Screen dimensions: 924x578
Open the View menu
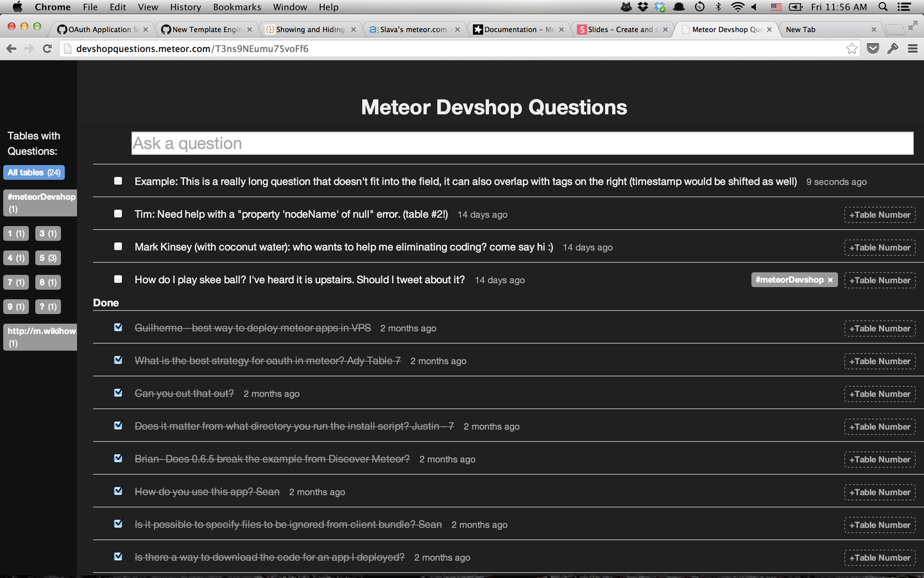tap(148, 6)
